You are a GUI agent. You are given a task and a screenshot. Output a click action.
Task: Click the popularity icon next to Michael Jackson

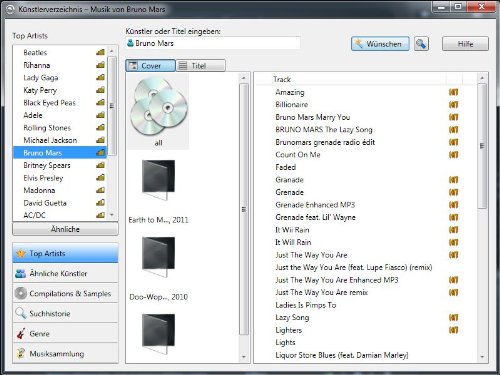[100, 140]
